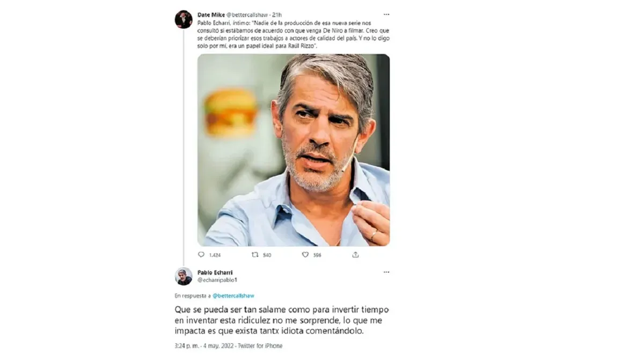The width and height of the screenshot is (644, 362).
Task: Open the 'Twitter for iPhone' source link
Action: coord(260,346)
